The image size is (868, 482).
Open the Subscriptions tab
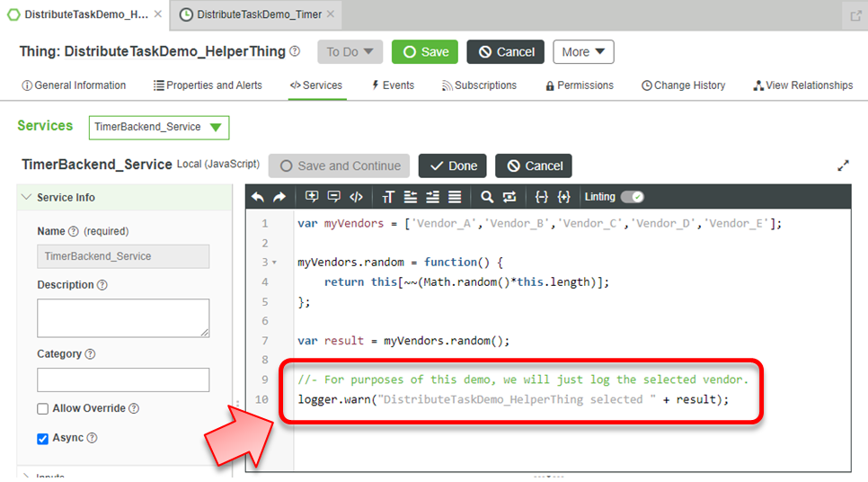click(479, 85)
